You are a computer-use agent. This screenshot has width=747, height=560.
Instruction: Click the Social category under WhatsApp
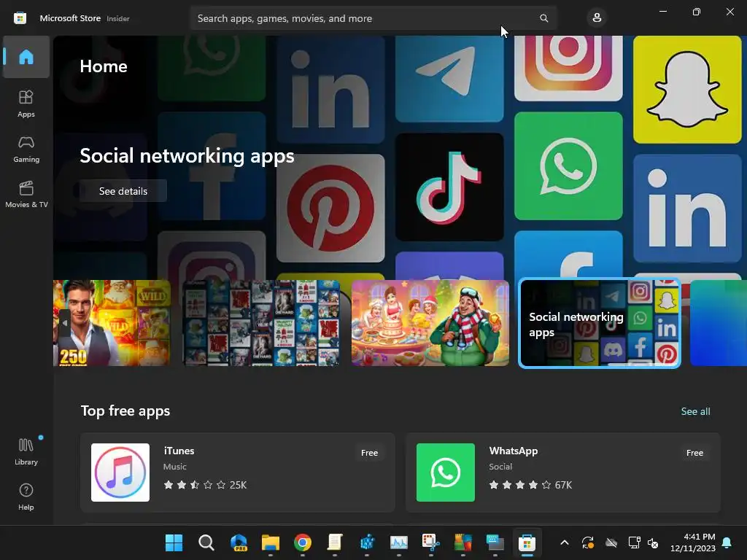[x=500, y=467]
